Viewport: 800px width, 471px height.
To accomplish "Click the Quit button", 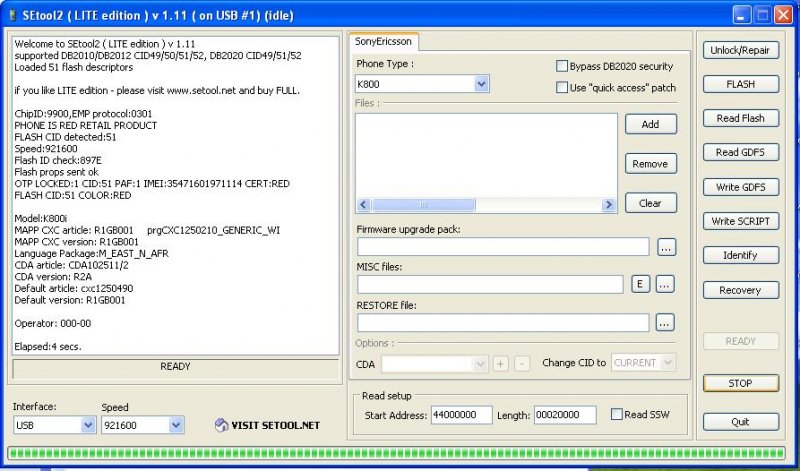I will pos(740,422).
